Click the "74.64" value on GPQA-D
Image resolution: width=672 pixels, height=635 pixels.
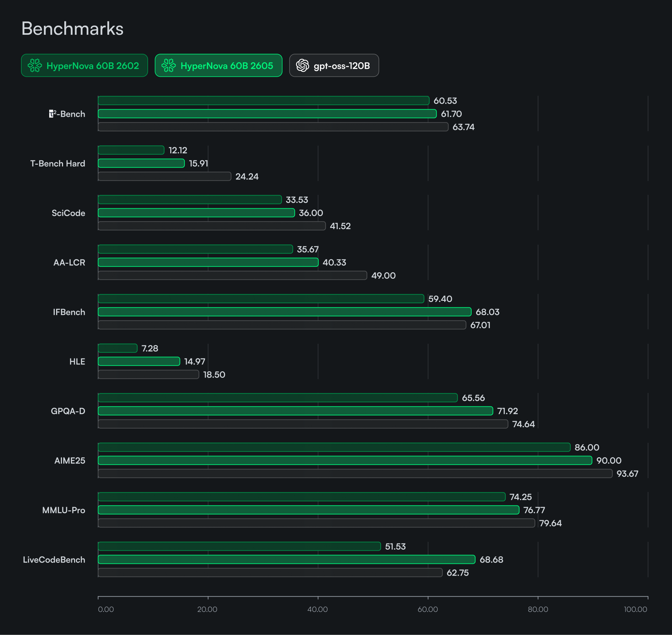523,424
